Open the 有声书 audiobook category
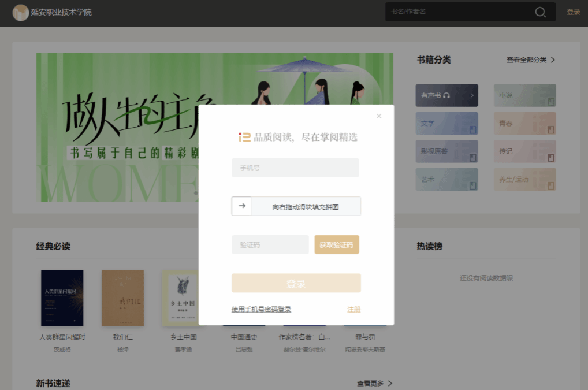The image size is (588, 390). (446, 95)
